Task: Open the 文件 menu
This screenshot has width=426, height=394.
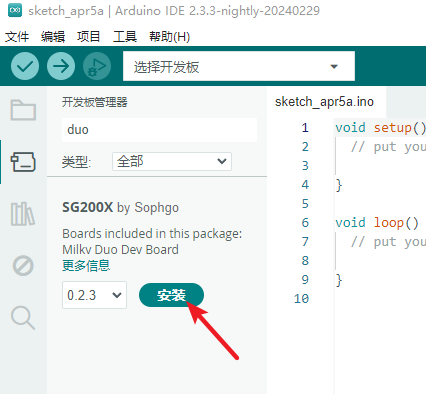Action: pyautogui.click(x=17, y=36)
